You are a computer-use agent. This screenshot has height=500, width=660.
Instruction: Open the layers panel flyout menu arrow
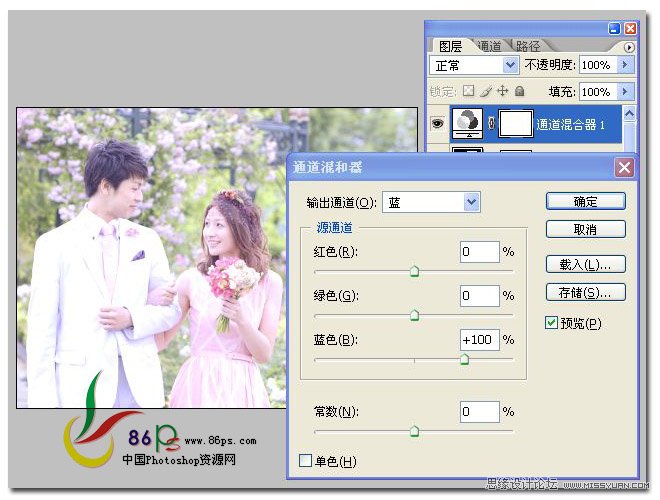pyautogui.click(x=628, y=47)
